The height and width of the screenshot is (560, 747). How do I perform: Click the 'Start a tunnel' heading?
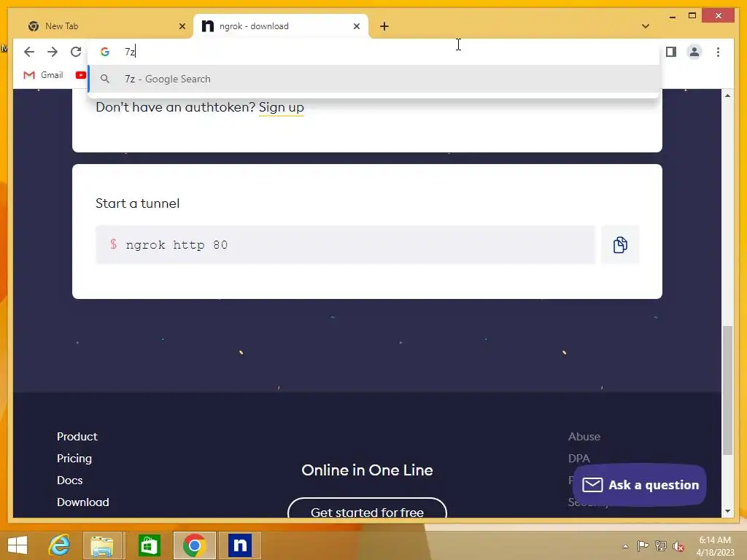point(137,203)
